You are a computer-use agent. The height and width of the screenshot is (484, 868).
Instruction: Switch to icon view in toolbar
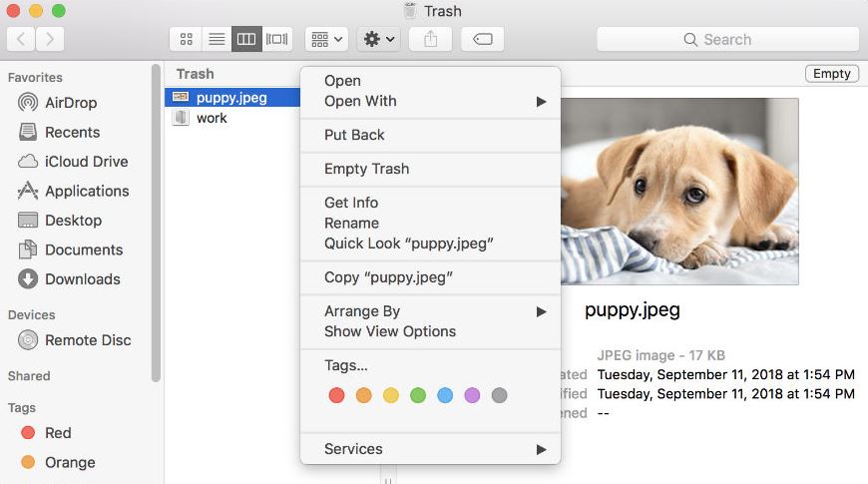pyautogui.click(x=186, y=39)
